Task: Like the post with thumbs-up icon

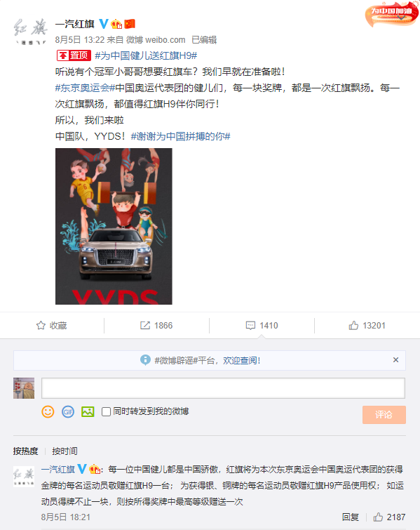Action: (x=353, y=326)
